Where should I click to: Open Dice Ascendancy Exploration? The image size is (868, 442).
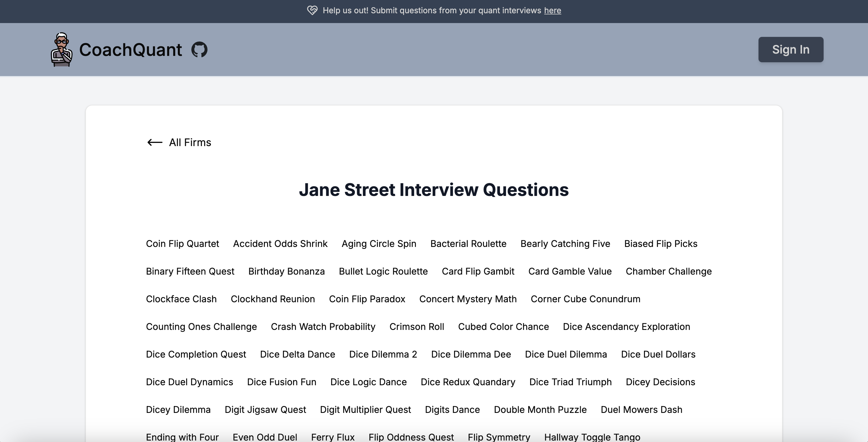click(627, 326)
